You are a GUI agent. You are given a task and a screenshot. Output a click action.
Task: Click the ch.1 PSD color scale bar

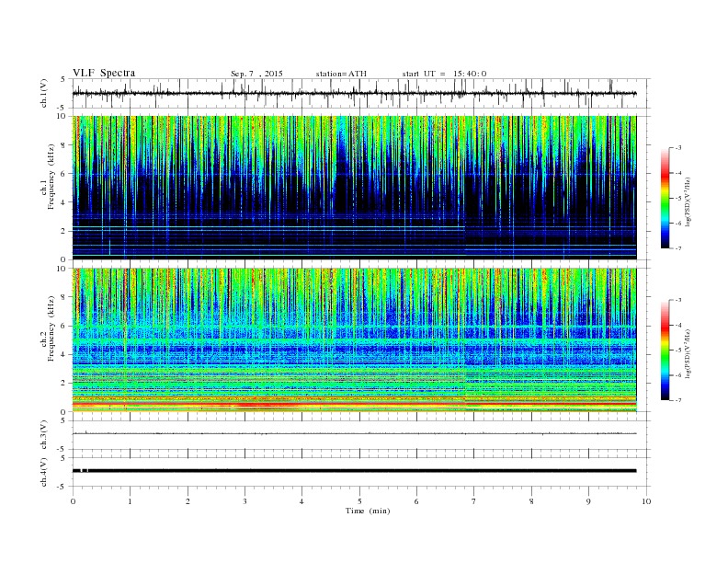point(665,198)
